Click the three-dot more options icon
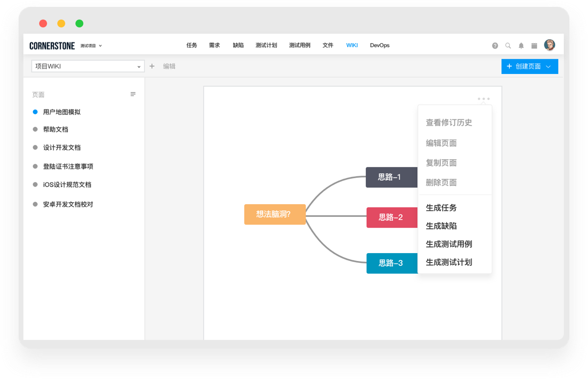This screenshot has height=379, width=588. coord(484,99)
